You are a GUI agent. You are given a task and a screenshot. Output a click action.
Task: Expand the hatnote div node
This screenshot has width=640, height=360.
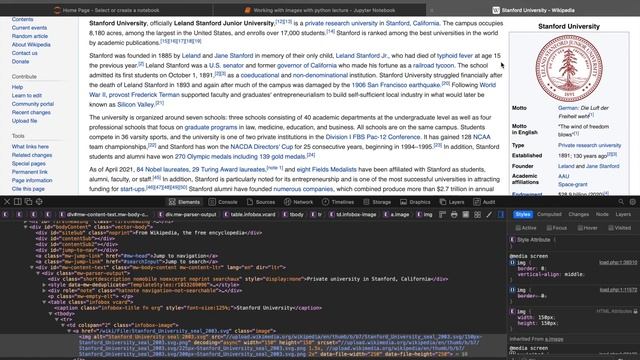44,291
